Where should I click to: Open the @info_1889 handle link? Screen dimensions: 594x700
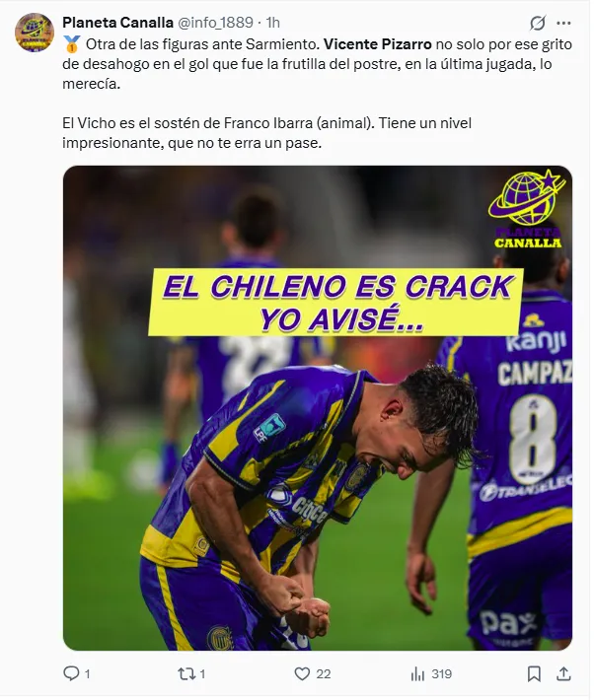pos(215,22)
